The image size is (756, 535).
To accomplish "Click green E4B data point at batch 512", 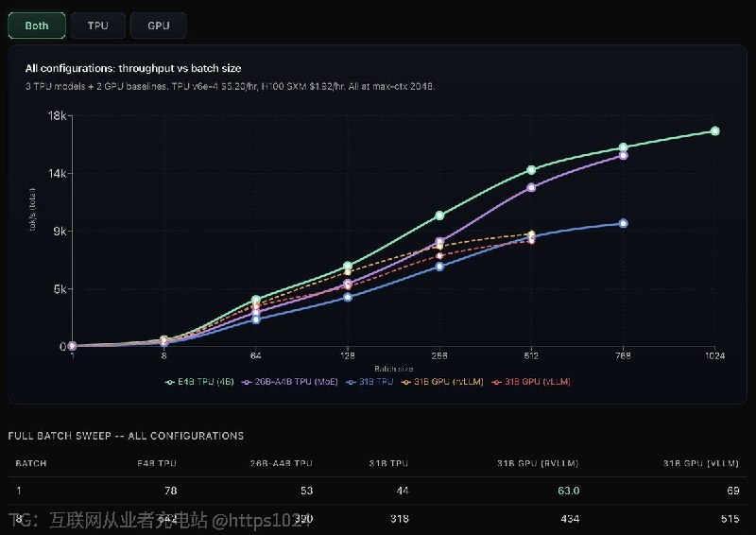I will coord(531,170).
